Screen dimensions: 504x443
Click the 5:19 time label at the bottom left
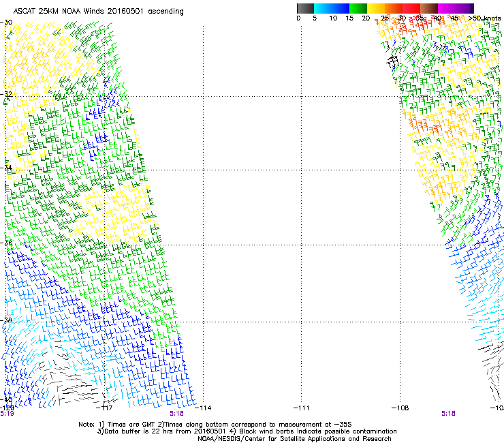click(x=7, y=414)
